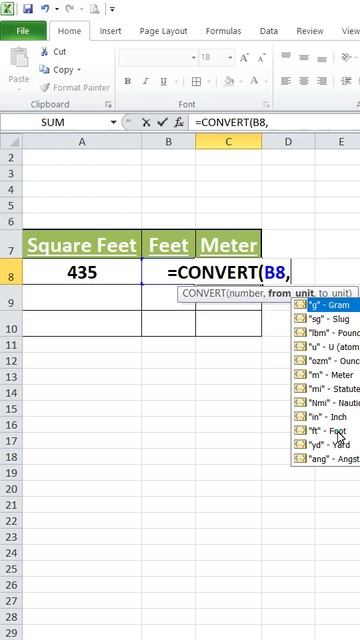Select row 8 header
The height and width of the screenshot is (640, 360).
tap(11, 272)
